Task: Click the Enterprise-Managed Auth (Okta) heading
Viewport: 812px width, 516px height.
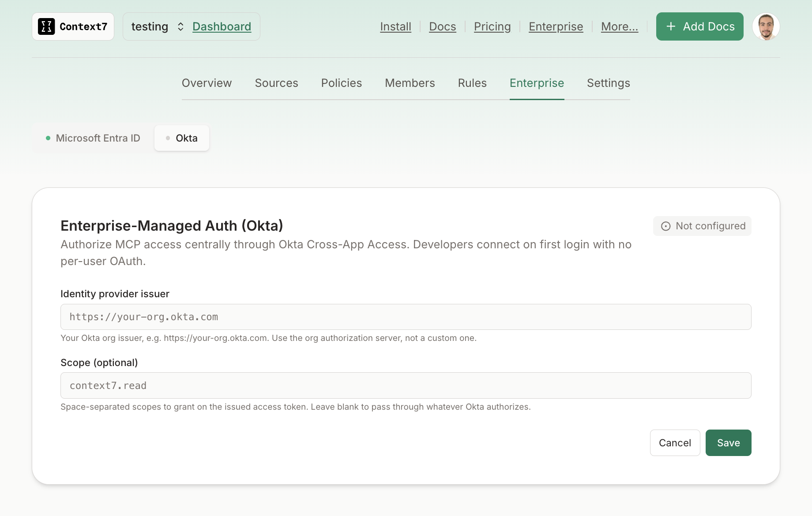Action: [172, 225]
